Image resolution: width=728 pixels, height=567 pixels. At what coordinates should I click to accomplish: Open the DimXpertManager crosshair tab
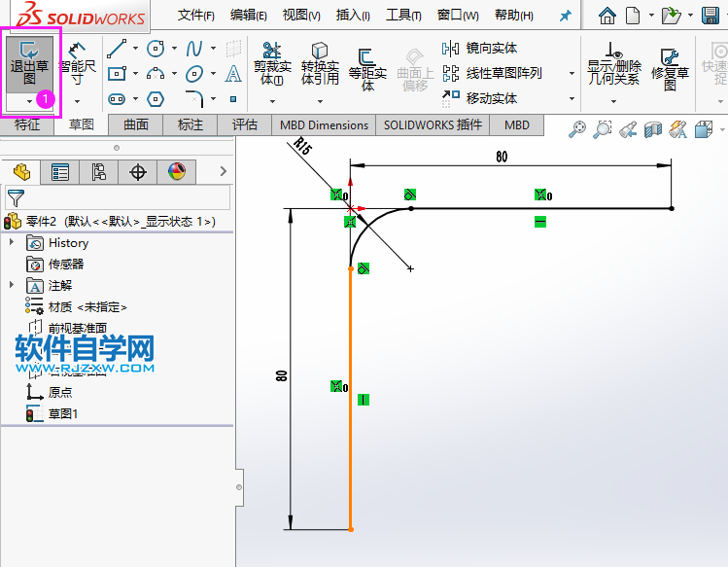click(x=138, y=172)
